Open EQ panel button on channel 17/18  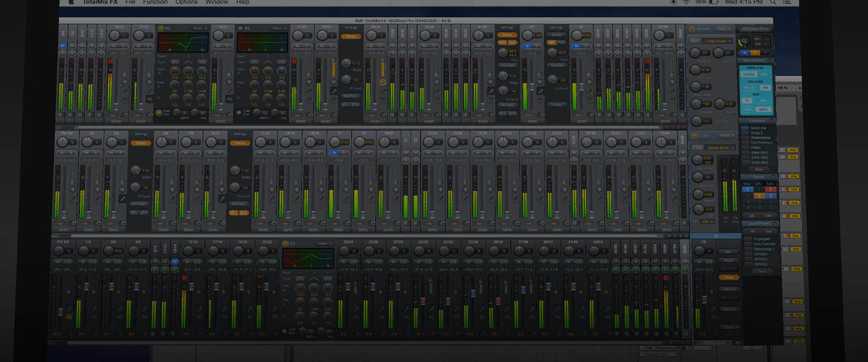tap(150, 99)
